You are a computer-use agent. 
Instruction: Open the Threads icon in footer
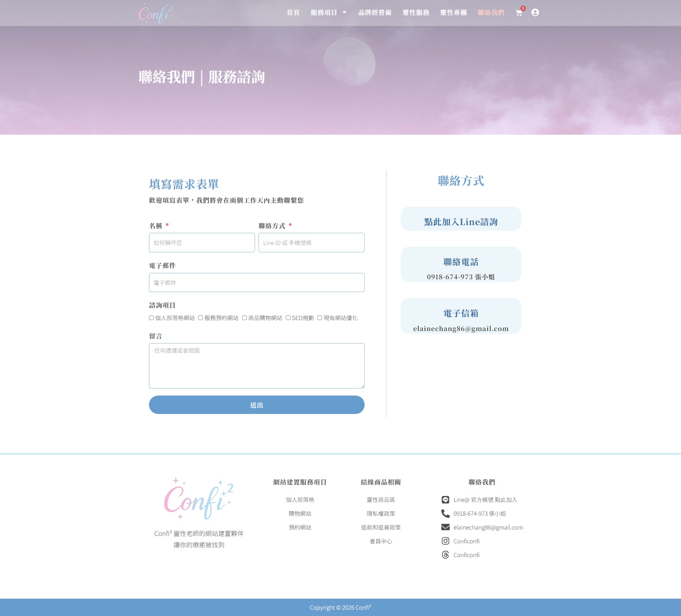tap(445, 555)
